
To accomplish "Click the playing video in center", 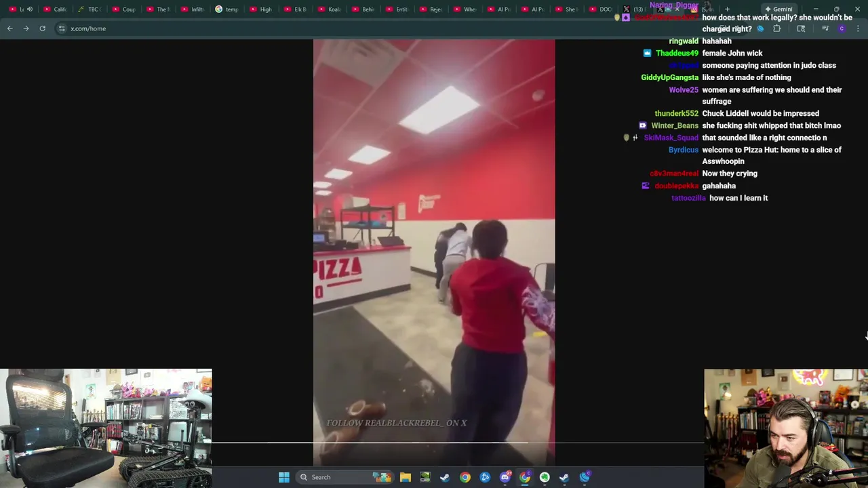I will [434, 252].
